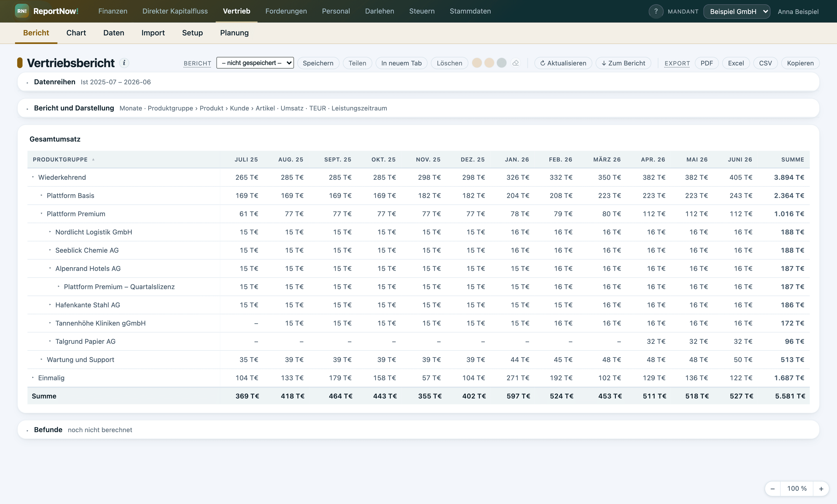Switch to the Planung tab
Screen dimensions: 837x504
(x=234, y=33)
